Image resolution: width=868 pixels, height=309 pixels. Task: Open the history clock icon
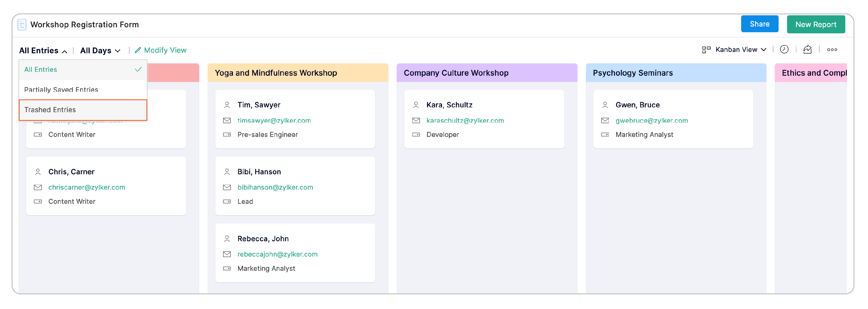click(x=784, y=49)
